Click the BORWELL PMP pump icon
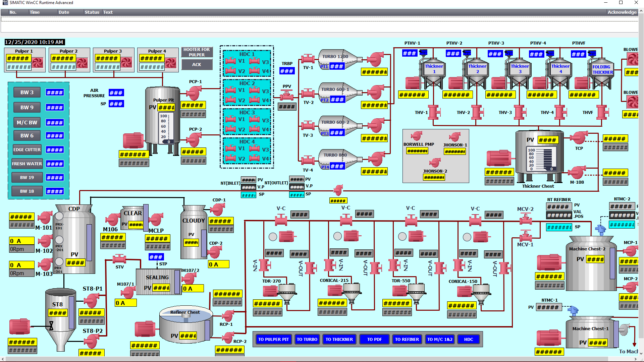 [x=417, y=136]
